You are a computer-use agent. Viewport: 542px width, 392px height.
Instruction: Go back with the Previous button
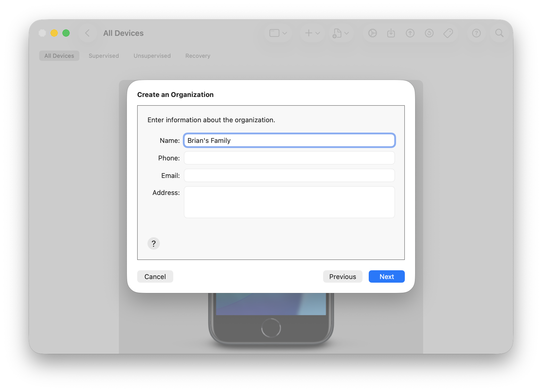click(x=343, y=276)
